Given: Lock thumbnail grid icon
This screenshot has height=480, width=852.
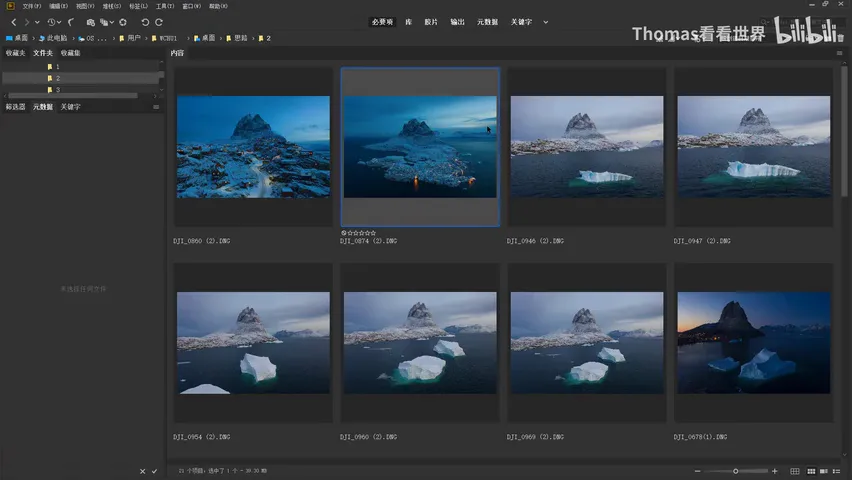Looking at the screenshot, I should pos(795,471).
